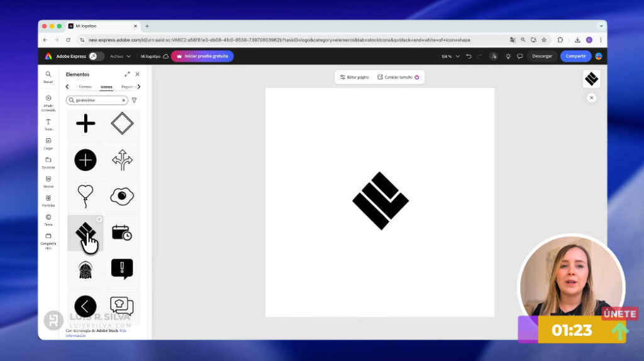This screenshot has height=361, width=644.
Task: Check cloud sync status icon
Action: pyautogui.click(x=166, y=56)
